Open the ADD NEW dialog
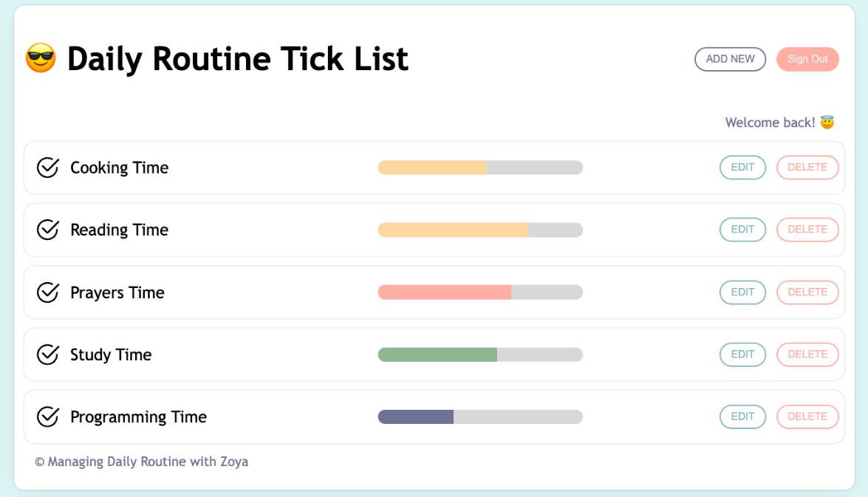The width and height of the screenshot is (868, 497). 729,59
